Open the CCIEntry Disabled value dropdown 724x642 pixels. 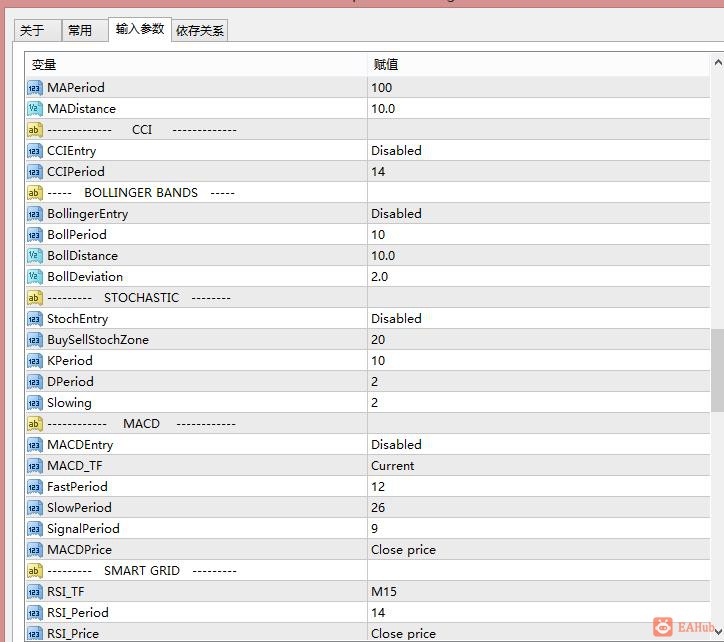click(x=538, y=151)
